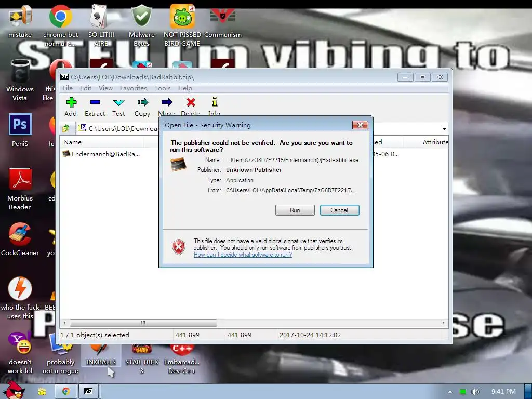The height and width of the screenshot is (399, 532).
Task: Click the 7-Zip taskbar button
Action: [88, 391]
